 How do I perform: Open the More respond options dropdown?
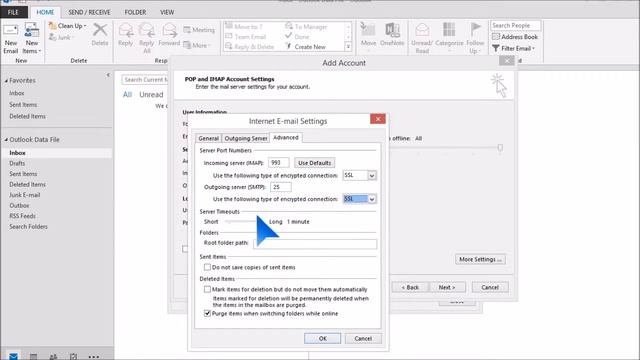coord(197,45)
